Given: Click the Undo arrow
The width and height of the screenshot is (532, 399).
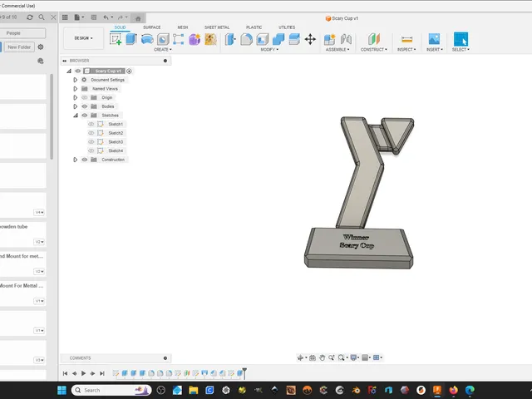Looking at the screenshot, I should coord(106,17).
